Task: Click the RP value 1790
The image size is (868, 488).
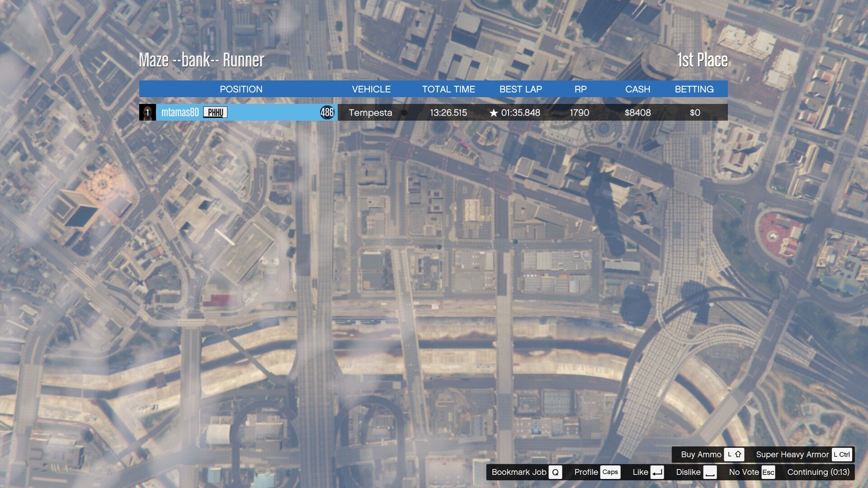Action: [x=580, y=113]
